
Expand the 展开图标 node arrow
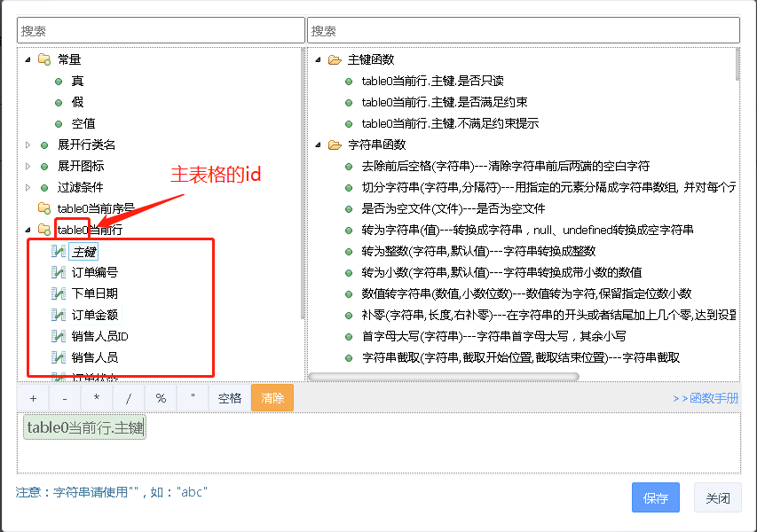[28, 166]
